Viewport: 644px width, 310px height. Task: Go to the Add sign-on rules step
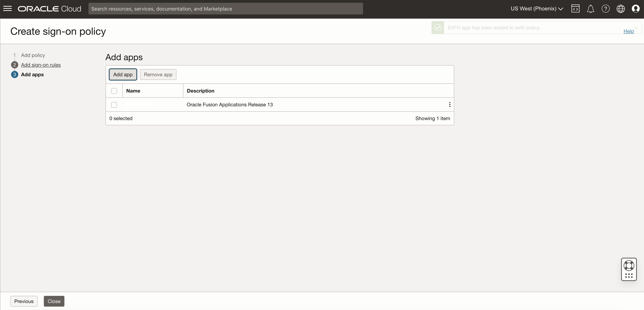41,65
